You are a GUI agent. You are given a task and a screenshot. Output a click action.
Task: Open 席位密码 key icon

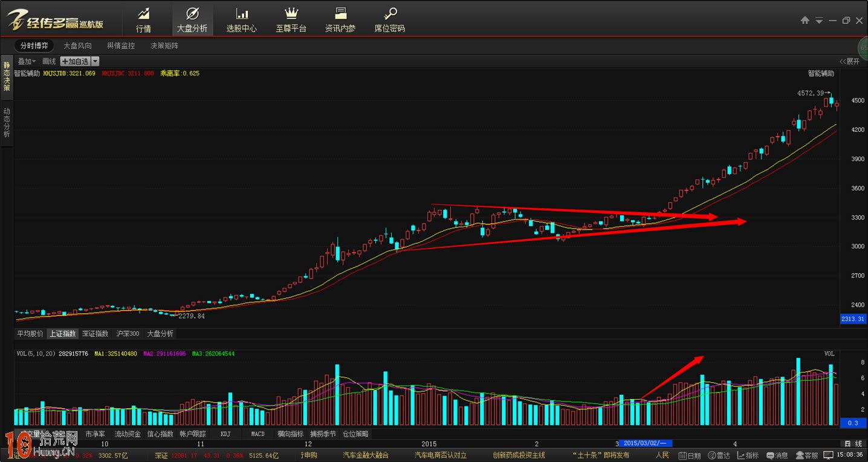pos(390,19)
